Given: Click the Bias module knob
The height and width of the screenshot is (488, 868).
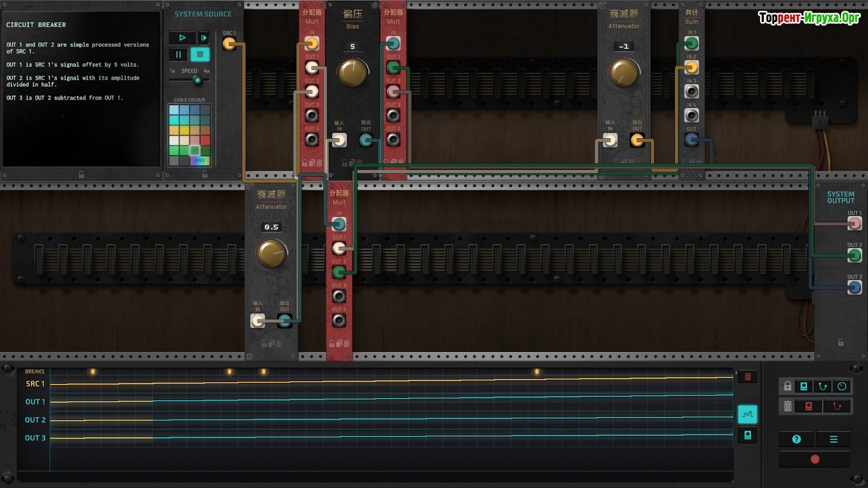Looking at the screenshot, I should tap(353, 73).
